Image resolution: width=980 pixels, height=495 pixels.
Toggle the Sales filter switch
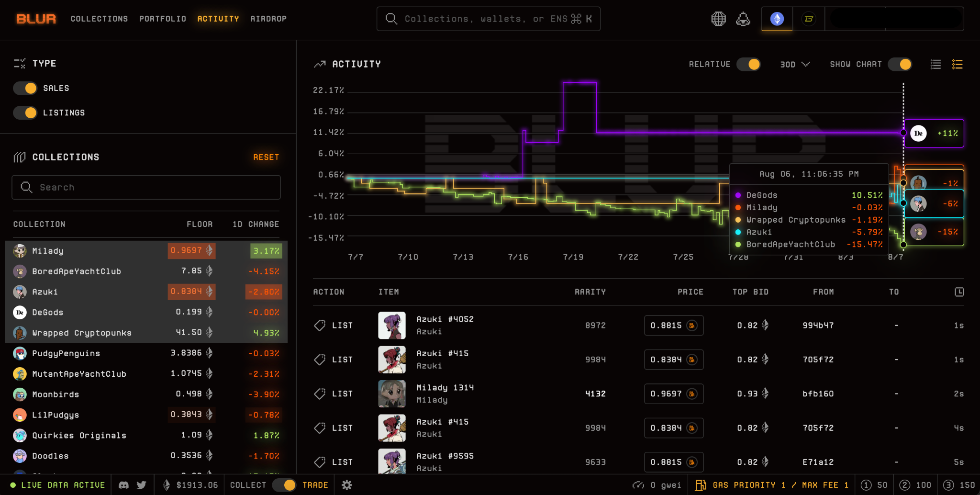[x=25, y=88]
